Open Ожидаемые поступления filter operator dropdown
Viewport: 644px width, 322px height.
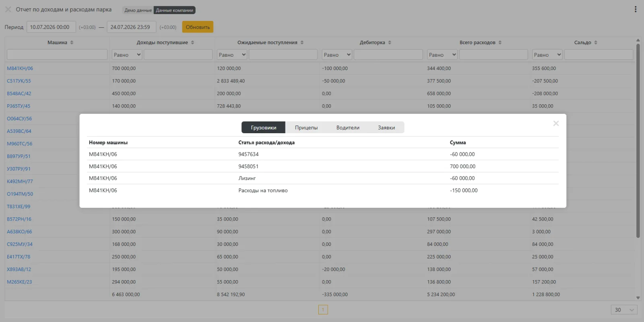[x=232, y=55]
